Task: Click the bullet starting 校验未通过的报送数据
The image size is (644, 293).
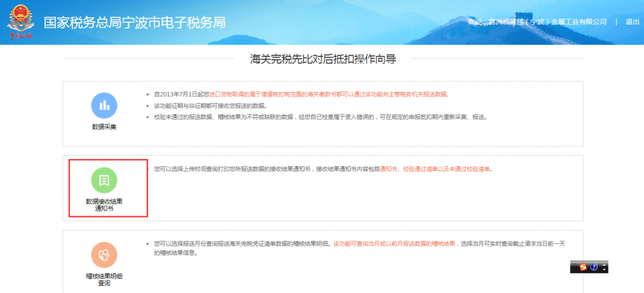Action: (321, 117)
